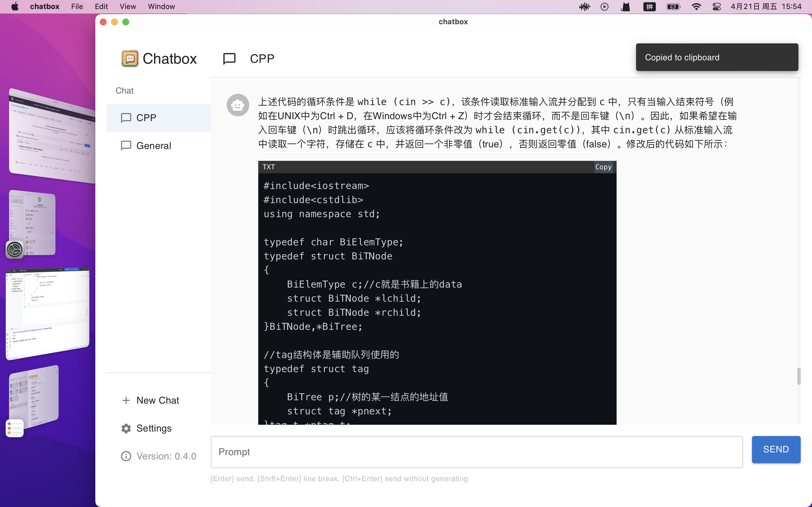Open the chatbox application menu
This screenshot has height=507, width=812.
click(x=45, y=6)
